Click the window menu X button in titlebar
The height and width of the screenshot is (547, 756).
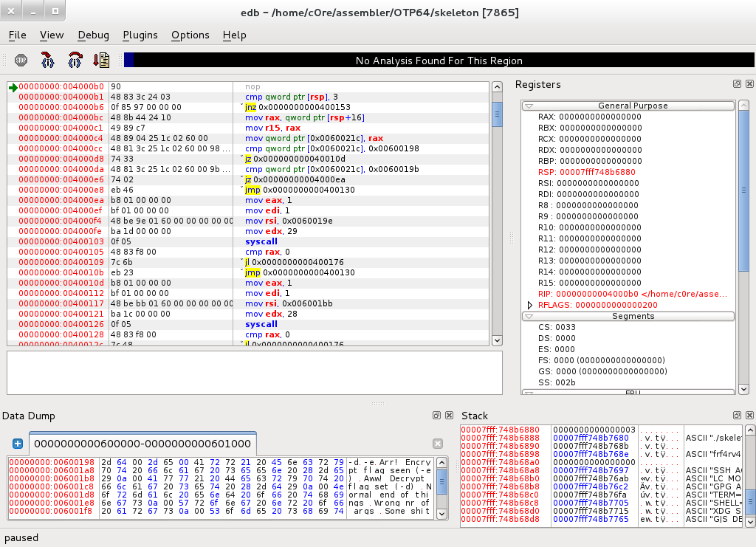pyautogui.click(x=11, y=11)
